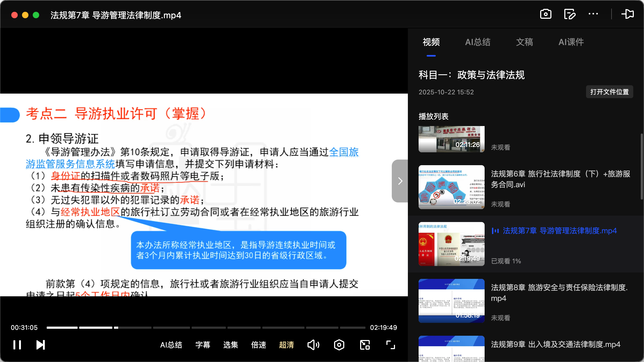Viewport: 644px width, 362px height.
Task: Pause the video
Action: coord(17,345)
